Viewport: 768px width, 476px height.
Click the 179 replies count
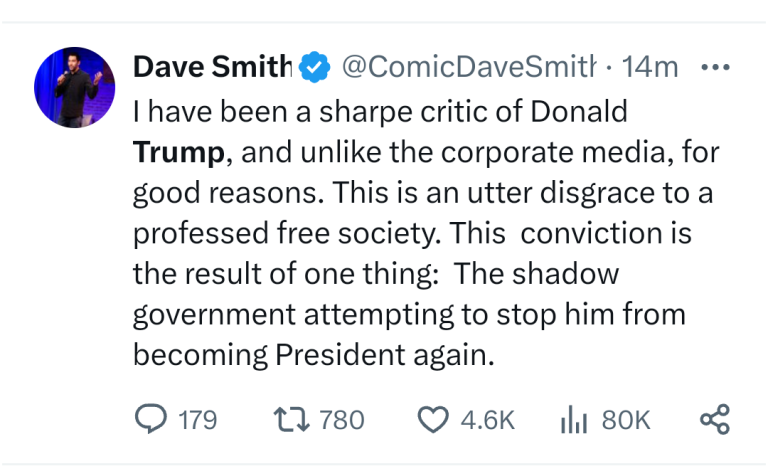tap(197, 420)
